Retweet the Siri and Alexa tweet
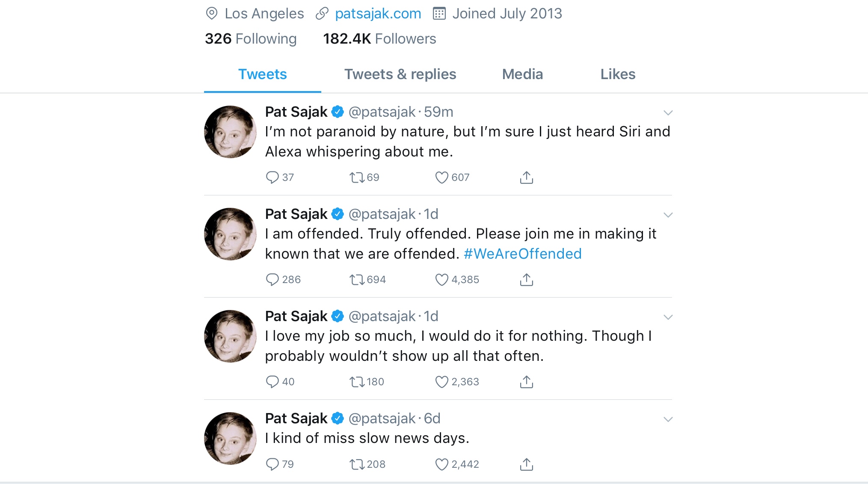 click(356, 177)
